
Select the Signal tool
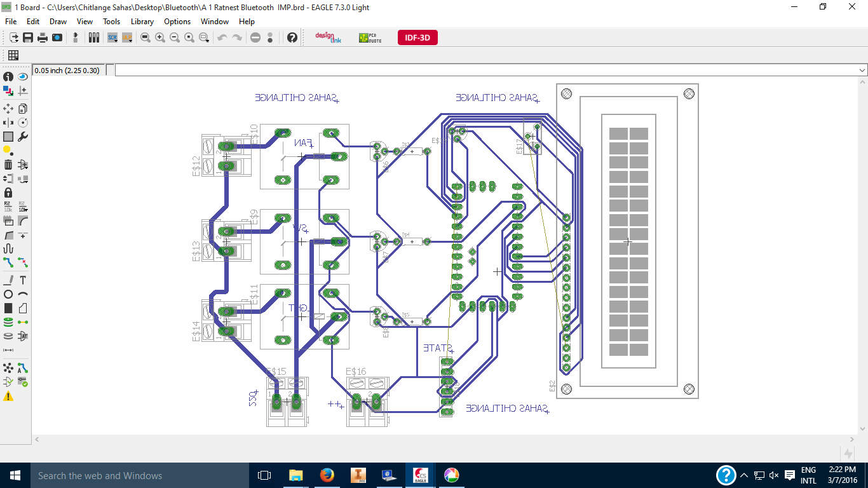(23, 322)
